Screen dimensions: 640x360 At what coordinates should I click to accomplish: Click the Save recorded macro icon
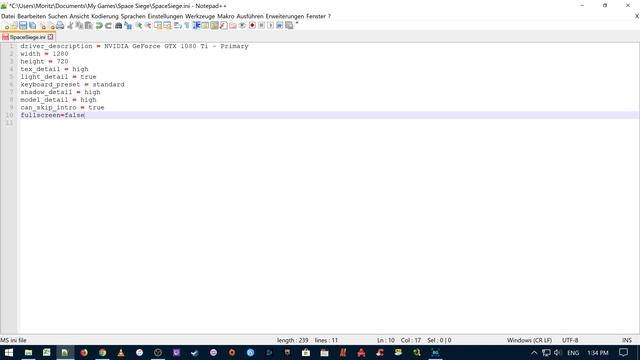[x=289, y=26]
